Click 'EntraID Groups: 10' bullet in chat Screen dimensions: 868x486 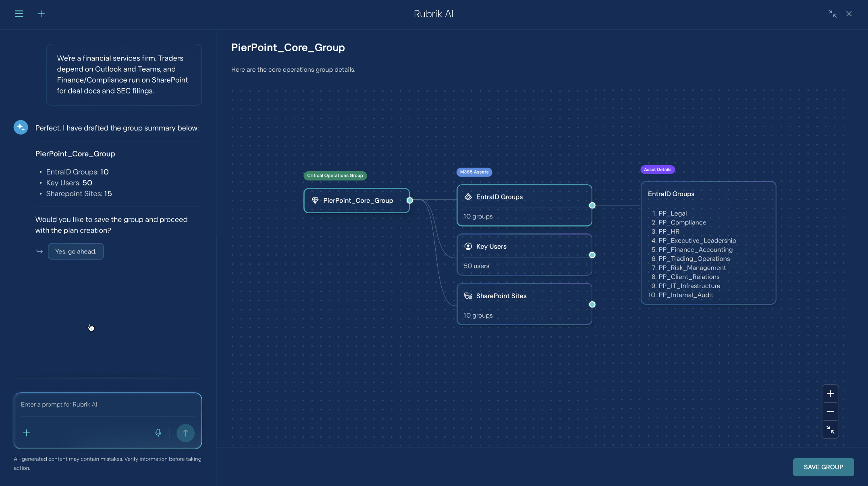tap(77, 172)
